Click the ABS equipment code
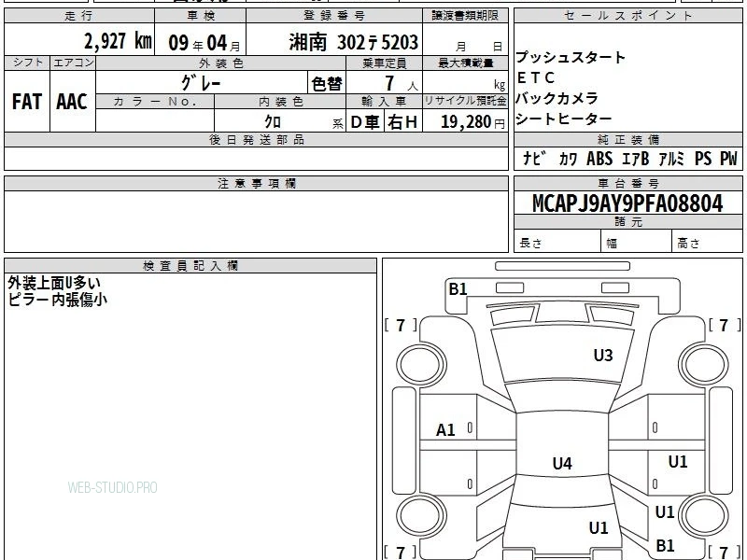747x560 pixels. pos(599,158)
